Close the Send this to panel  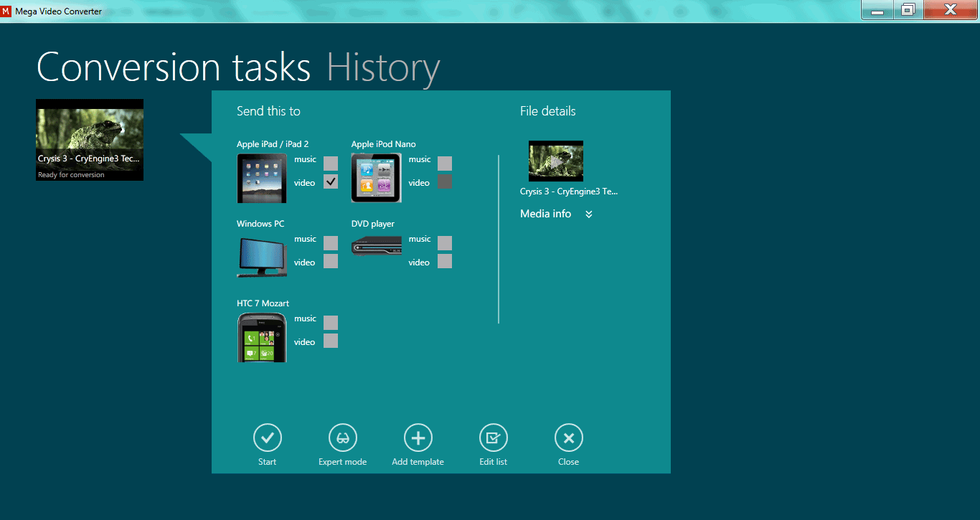(x=569, y=438)
